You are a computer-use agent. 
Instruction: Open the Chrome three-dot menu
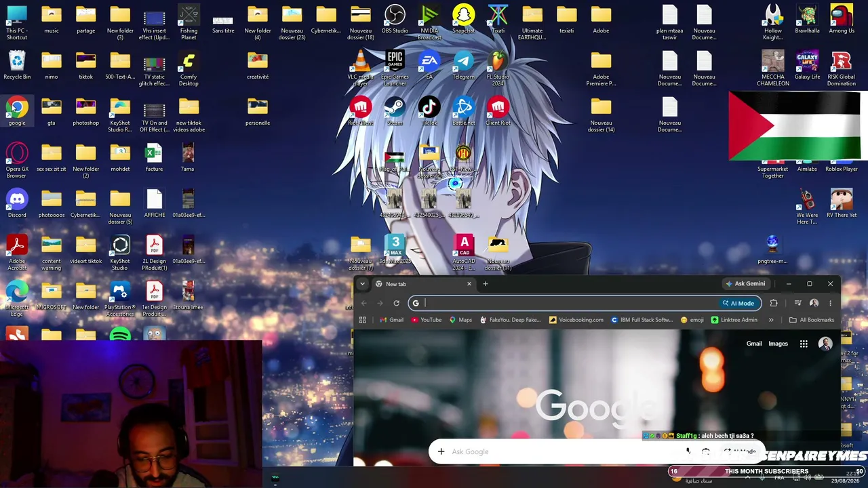point(830,303)
